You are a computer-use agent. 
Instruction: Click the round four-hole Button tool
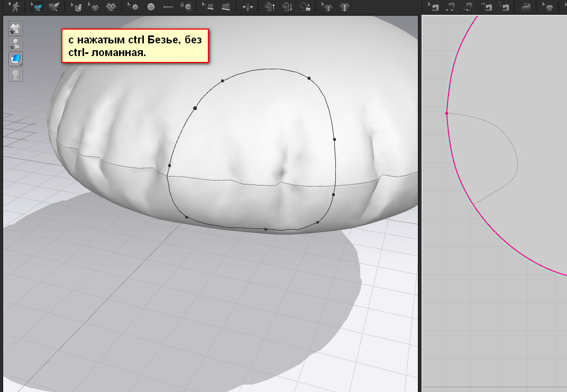point(151,7)
